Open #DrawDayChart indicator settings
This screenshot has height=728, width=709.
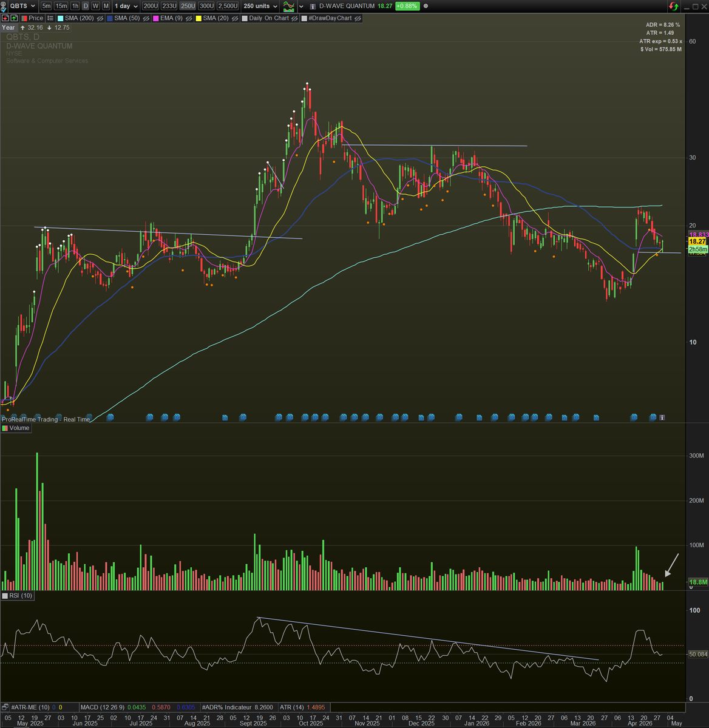click(x=330, y=18)
